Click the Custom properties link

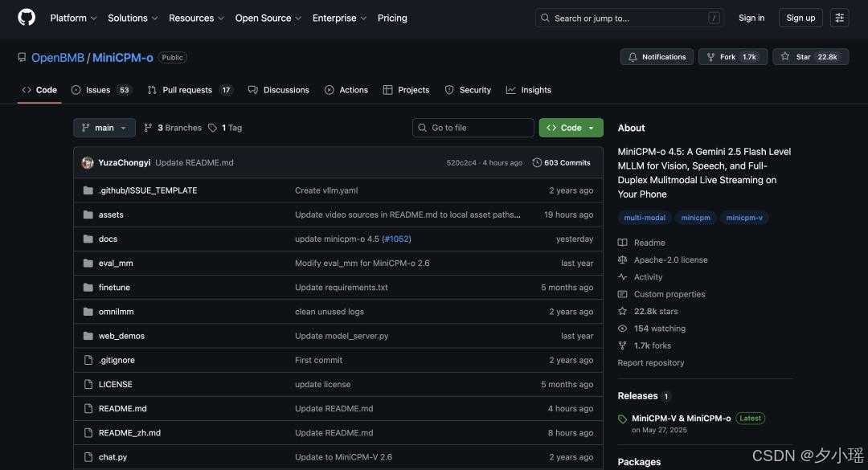tap(669, 294)
